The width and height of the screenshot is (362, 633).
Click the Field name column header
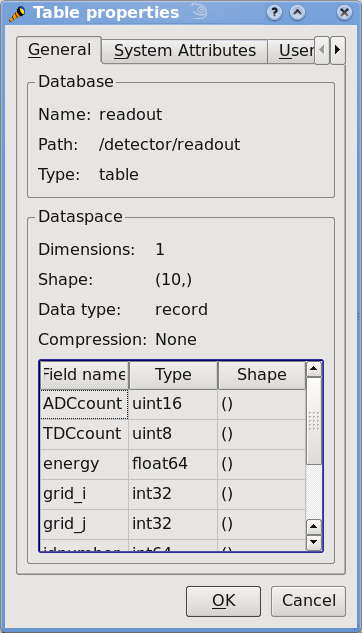click(x=84, y=375)
